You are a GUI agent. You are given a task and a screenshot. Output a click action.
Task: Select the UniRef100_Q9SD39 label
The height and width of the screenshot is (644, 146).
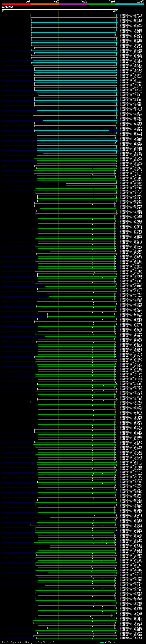tap(131, 93)
